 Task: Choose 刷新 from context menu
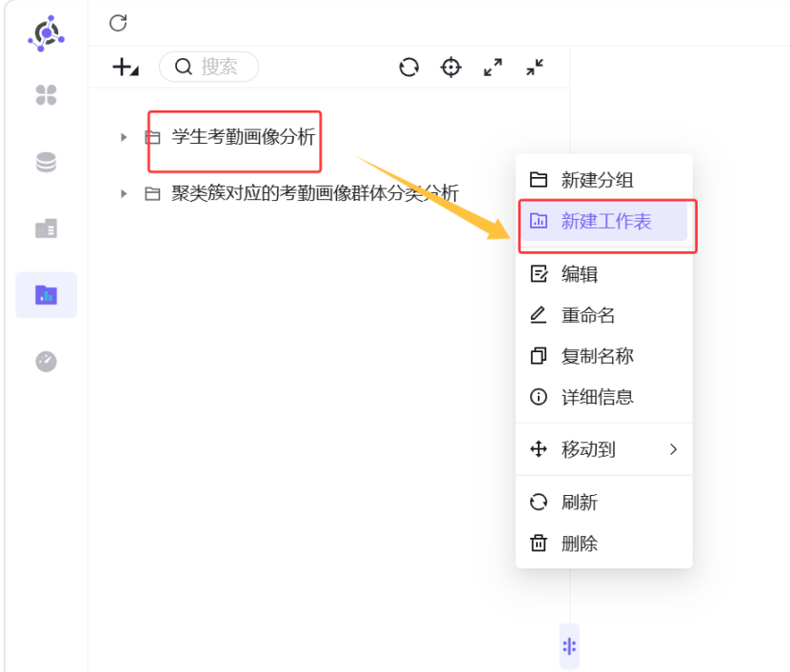(604, 503)
